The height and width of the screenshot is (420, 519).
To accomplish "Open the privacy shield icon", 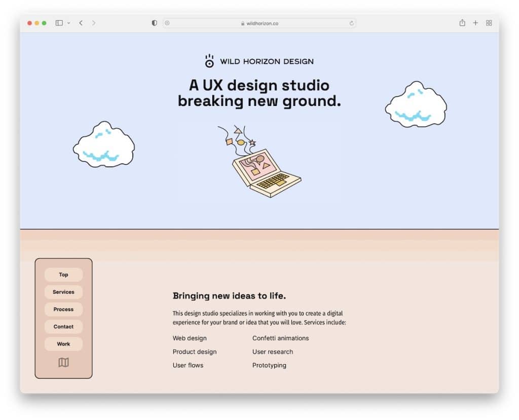I will [154, 23].
